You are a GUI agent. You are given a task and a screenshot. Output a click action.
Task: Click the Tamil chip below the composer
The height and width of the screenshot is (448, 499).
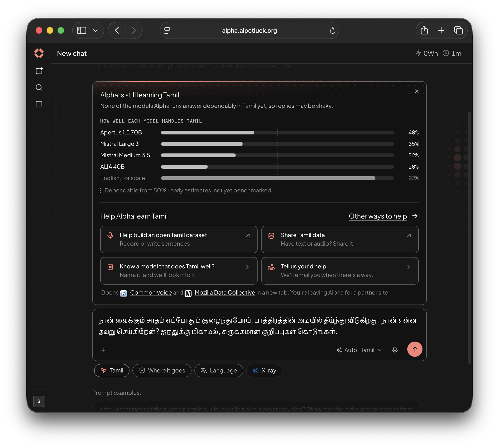(x=112, y=371)
